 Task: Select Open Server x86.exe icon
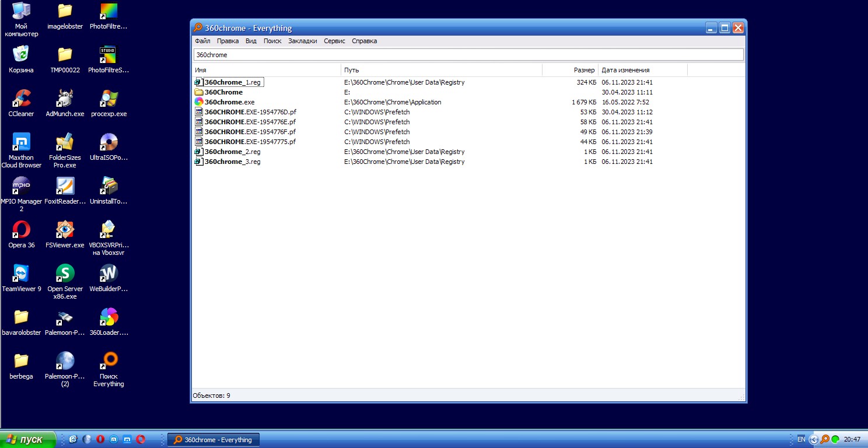[x=65, y=282]
